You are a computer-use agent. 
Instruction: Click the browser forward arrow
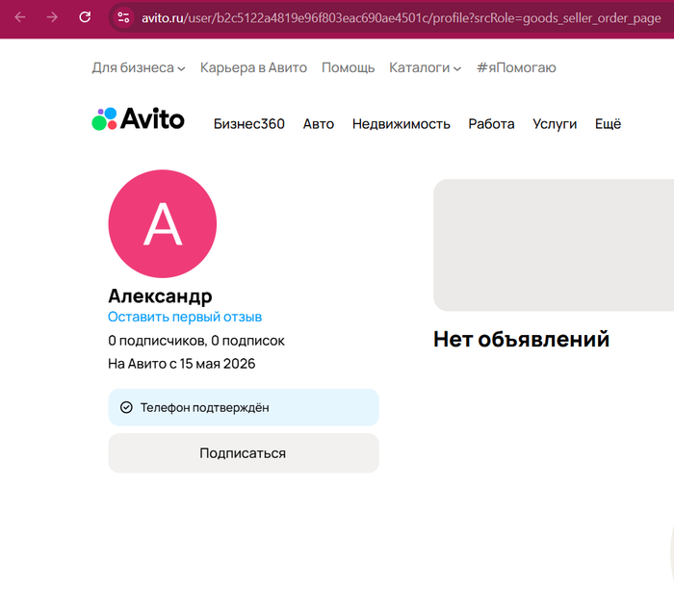tap(52, 17)
